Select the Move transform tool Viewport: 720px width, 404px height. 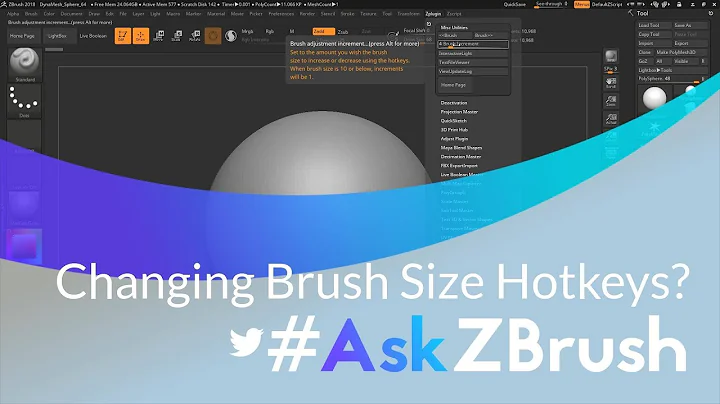pyautogui.click(x=158, y=36)
